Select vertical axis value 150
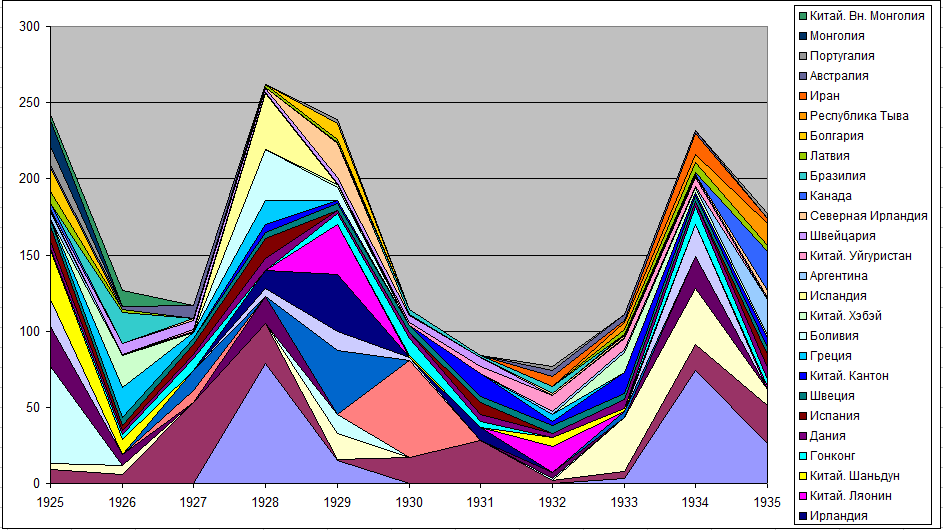The image size is (943, 530). pyautogui.click(x=29, y=255)
